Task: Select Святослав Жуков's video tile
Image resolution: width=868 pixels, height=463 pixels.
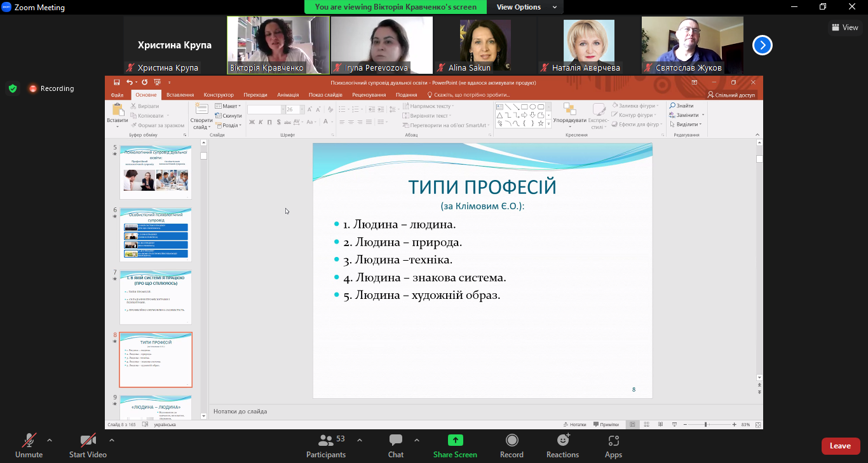Action: [x=692, y=45]
